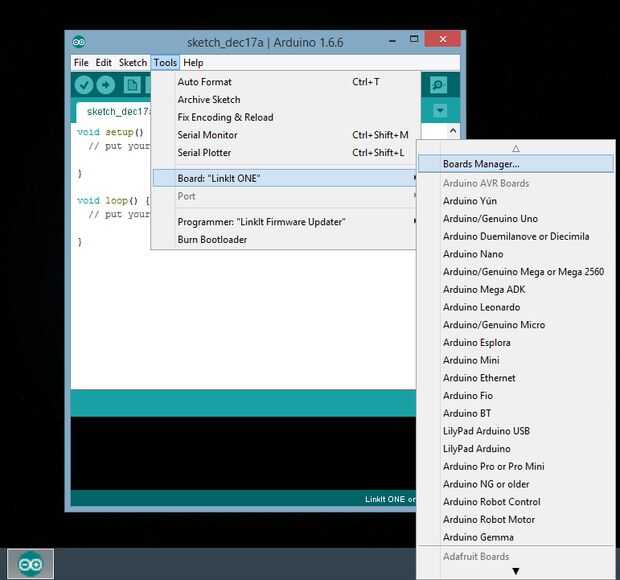The height and width of the screenshot is (580, 620).
Task: Open the tab options dropdown arrow
Action: pos(440,110)
